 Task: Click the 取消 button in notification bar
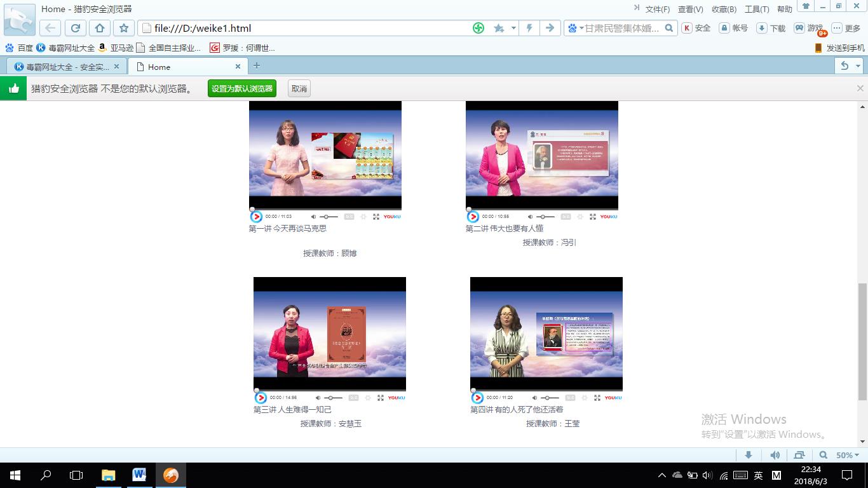click(299, 88)
